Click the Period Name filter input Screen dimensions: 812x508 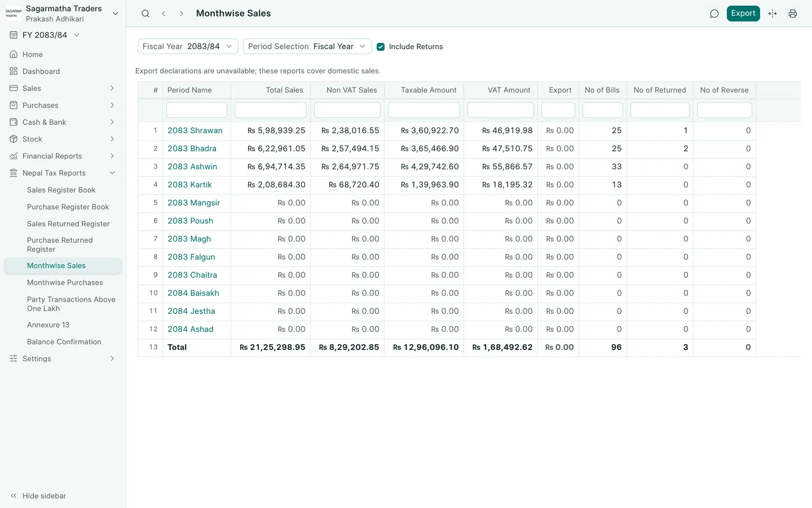coord(197,110)
